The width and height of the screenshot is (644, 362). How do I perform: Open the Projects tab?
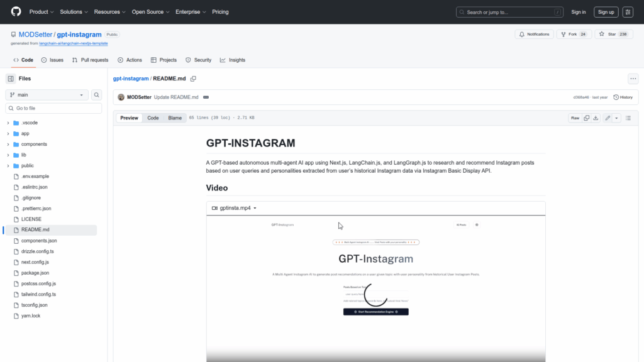(164, 60)
